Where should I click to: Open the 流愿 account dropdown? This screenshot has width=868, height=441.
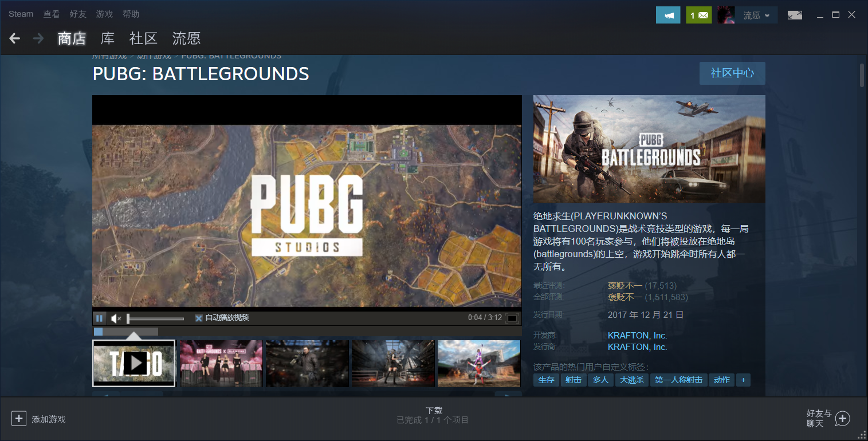tap(756, 15)
